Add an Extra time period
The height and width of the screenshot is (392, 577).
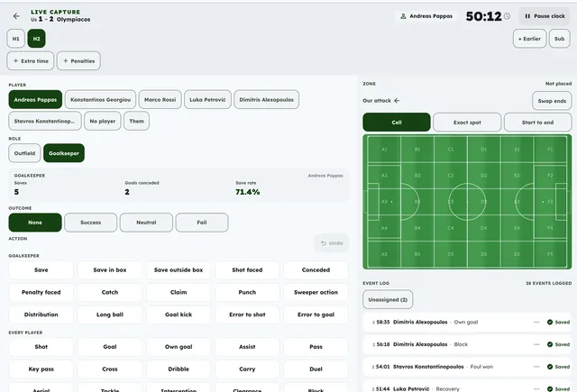(x=31, y=61)
